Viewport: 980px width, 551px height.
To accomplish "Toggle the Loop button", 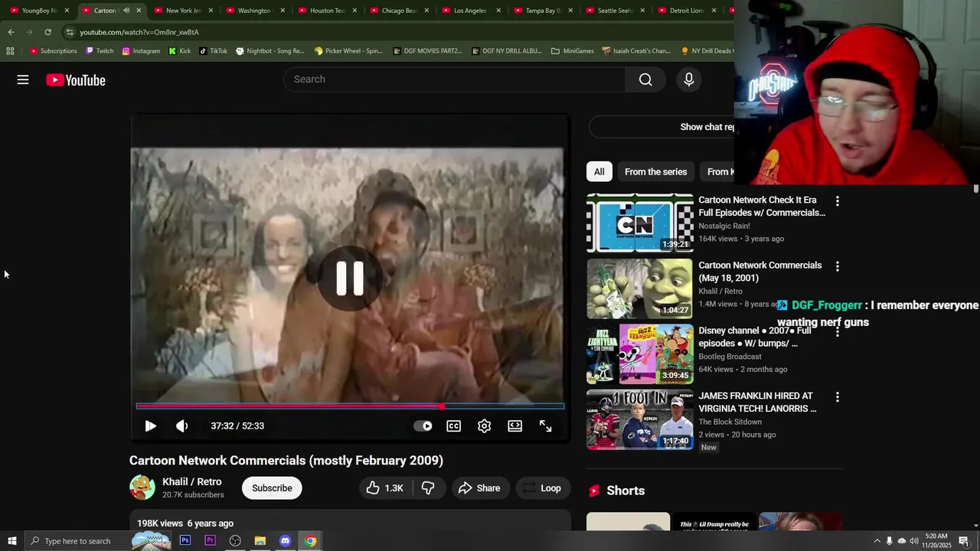I will 542,488.
